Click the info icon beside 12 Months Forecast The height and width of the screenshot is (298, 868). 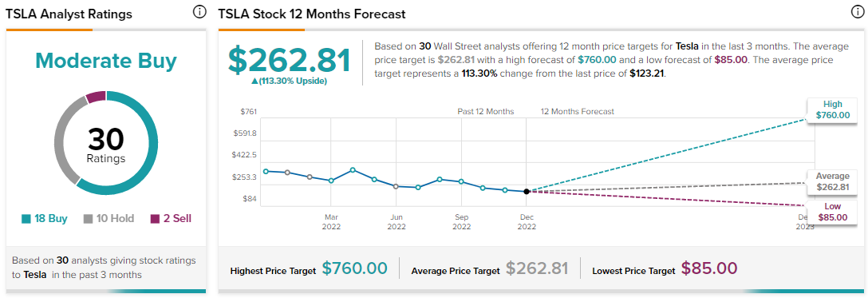tap(856, 12)
